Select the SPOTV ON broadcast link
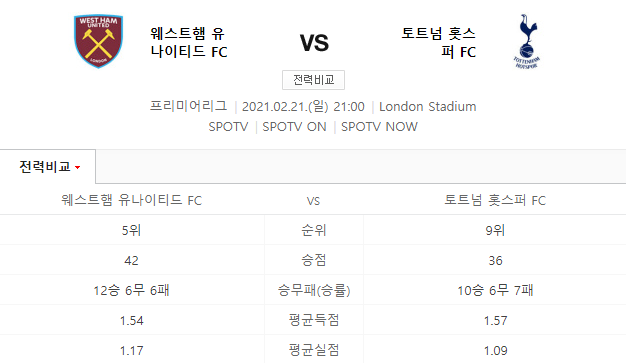The width and height of the screenshot is (626, 363). (x=294, y=127)
